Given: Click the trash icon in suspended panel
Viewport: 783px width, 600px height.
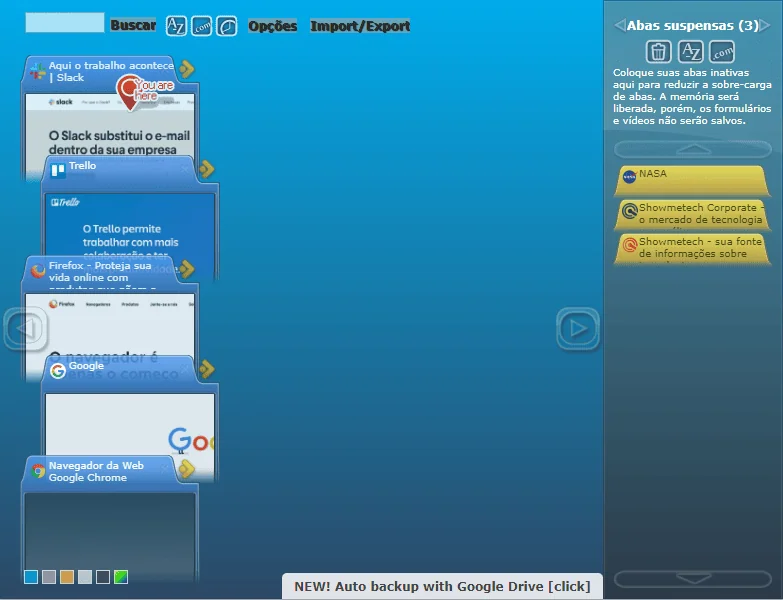Looking at the screenshot, I should click(x=658, y=51).
